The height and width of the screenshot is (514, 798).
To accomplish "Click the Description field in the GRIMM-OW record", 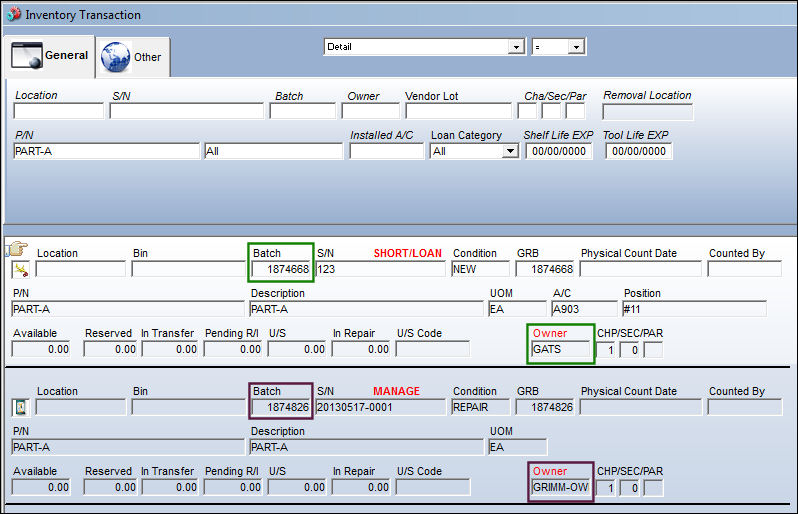I will pos(366,447).
